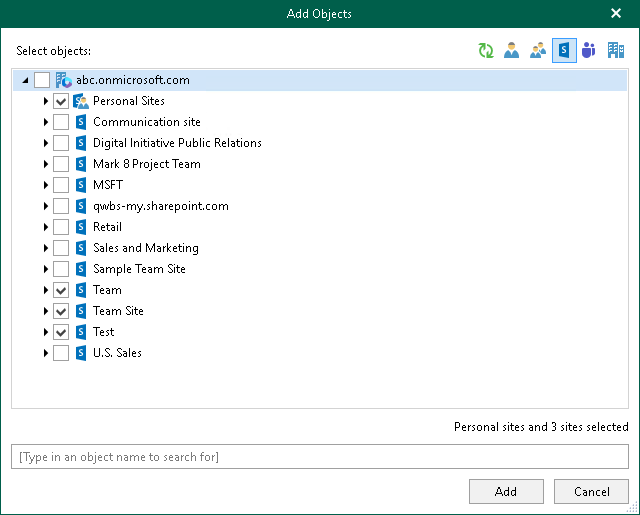Screen dimensions: 640x515
Task: Check the abc.onmicrosoft.com root checkbox
Action: click(42, 80)
